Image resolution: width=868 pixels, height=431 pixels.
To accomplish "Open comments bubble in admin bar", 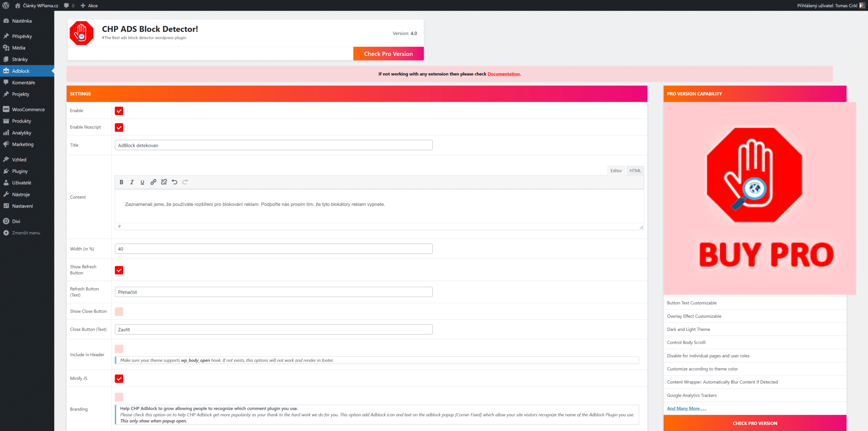I will (x=69, y=5).
